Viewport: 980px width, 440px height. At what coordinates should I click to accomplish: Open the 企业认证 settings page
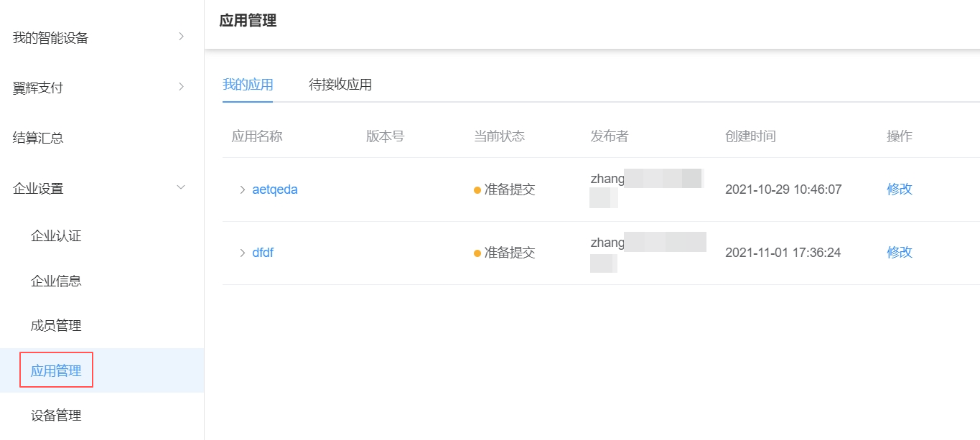click(56, 235)
